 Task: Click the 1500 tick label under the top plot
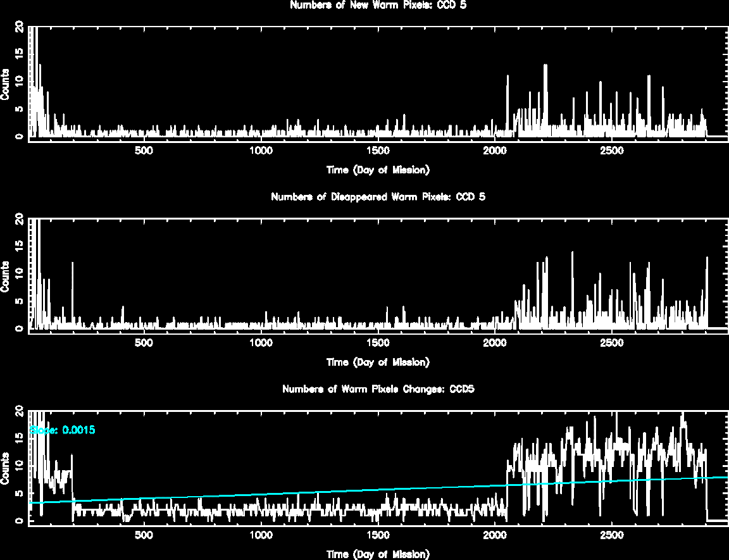point(378,151)
